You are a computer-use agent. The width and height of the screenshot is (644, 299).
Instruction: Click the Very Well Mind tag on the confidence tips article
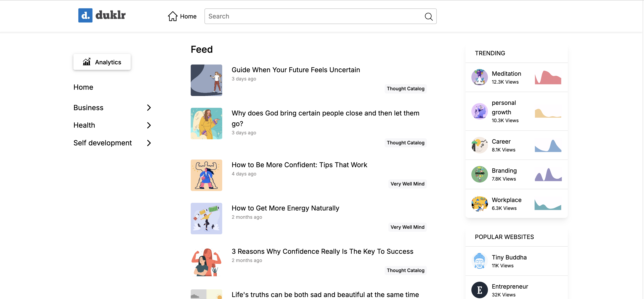tap(407, 184)
